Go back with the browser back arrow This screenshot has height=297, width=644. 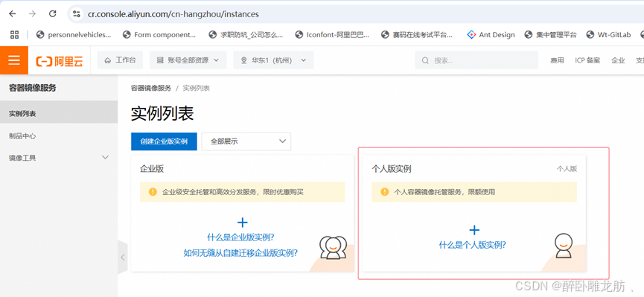click(13, 14)
